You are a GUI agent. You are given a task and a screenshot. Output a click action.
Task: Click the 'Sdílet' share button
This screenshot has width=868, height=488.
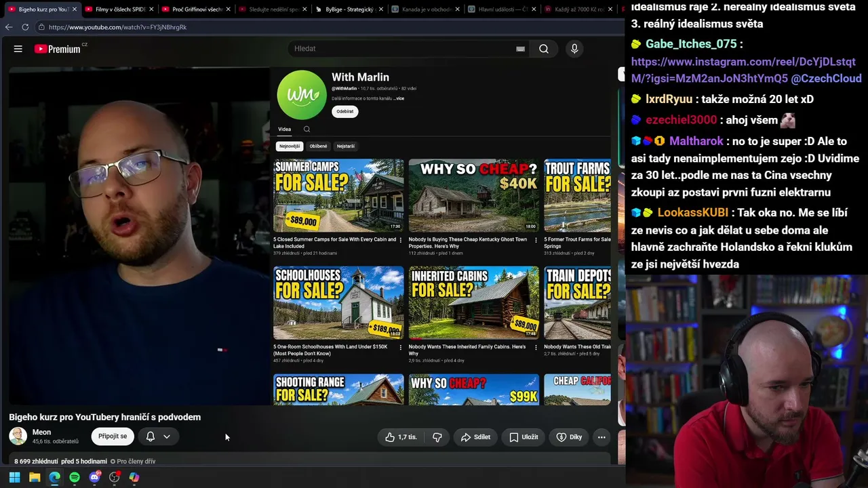point(475,437)
